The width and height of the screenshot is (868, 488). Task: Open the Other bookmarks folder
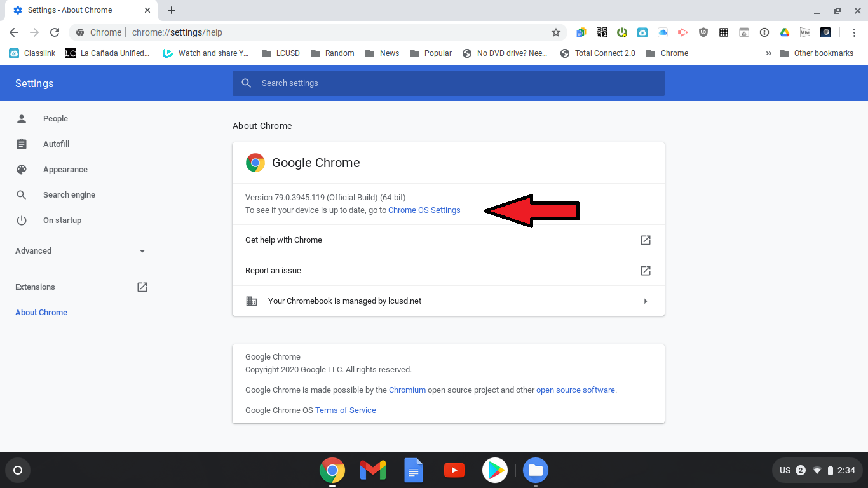(817, 53)
